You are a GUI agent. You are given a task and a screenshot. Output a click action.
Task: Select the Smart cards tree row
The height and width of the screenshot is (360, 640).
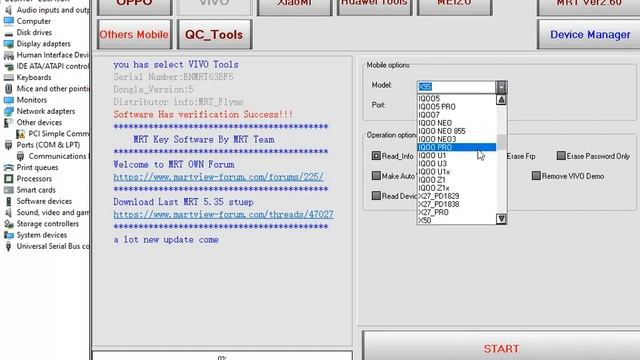pos(36,190)
